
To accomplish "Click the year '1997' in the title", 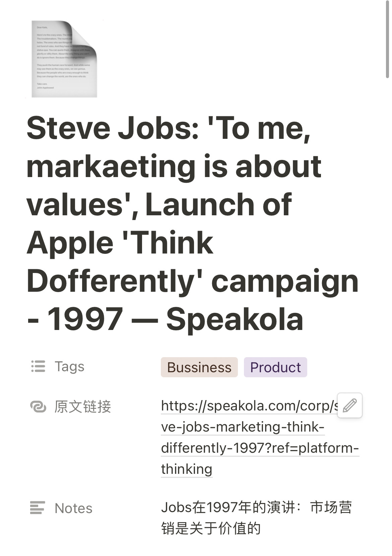I will pos(85,319).
